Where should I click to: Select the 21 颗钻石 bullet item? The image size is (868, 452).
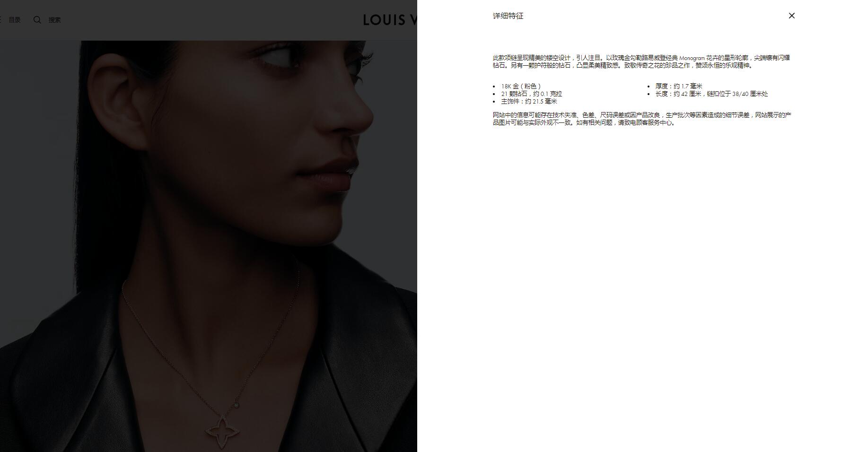pos(532,94)
